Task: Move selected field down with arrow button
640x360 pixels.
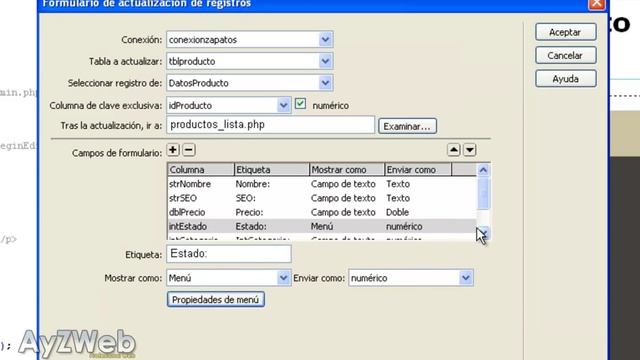Action: click(x=470, y=150)
